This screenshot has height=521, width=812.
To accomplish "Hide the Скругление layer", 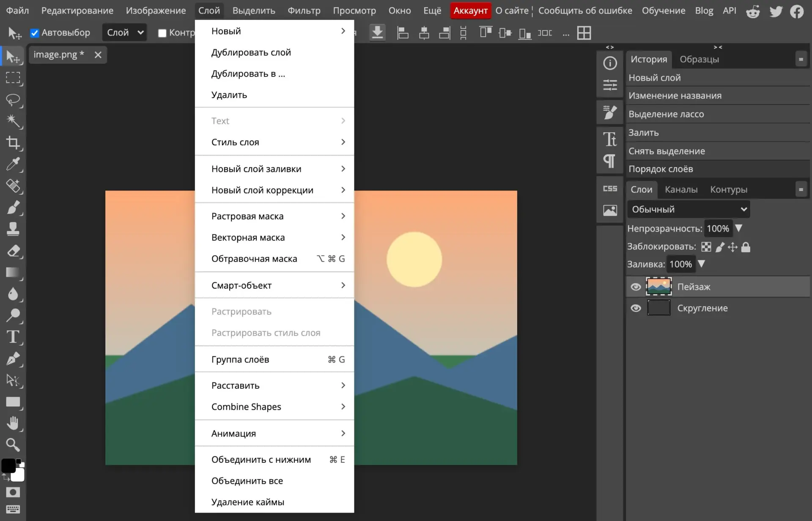I will tap(636, 308).
